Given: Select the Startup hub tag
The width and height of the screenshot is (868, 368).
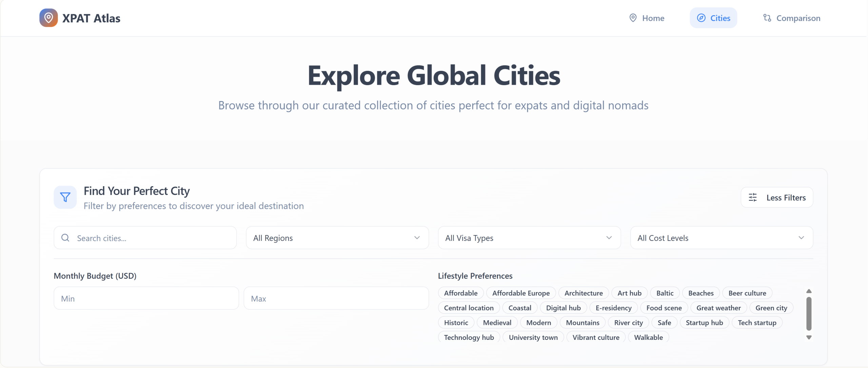Looking at the screenshot, I should tap(704, 323).
